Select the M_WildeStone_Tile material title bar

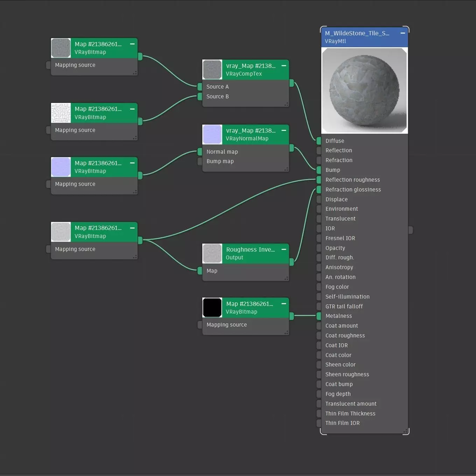[364, 37]
